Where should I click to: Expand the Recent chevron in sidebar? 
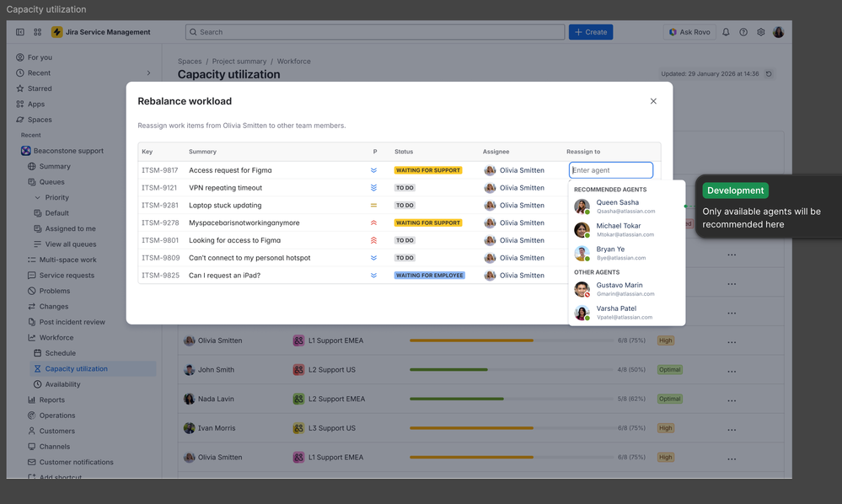[148, 73]
